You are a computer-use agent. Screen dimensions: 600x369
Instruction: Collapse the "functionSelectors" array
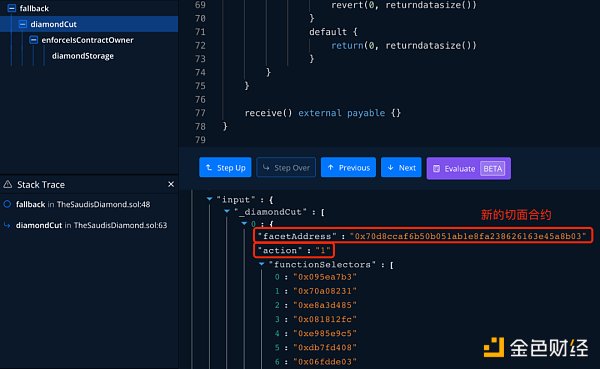[x=261, y=264]
